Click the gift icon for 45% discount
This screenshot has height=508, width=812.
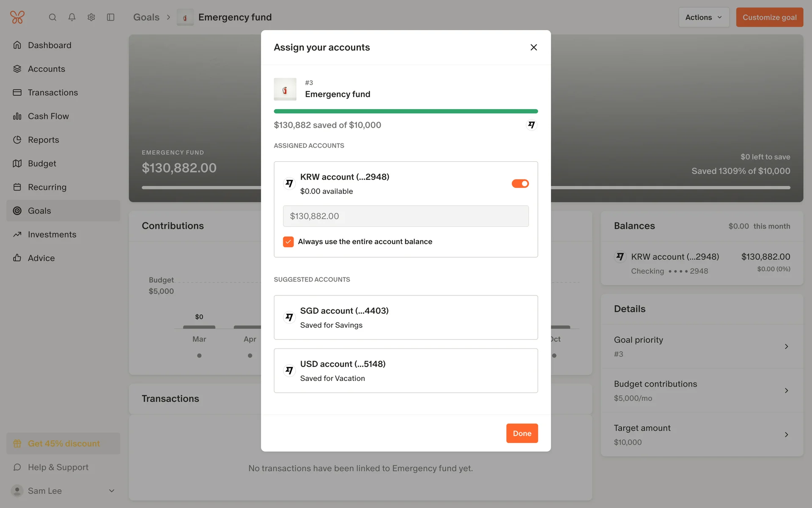tap(17, 444)
